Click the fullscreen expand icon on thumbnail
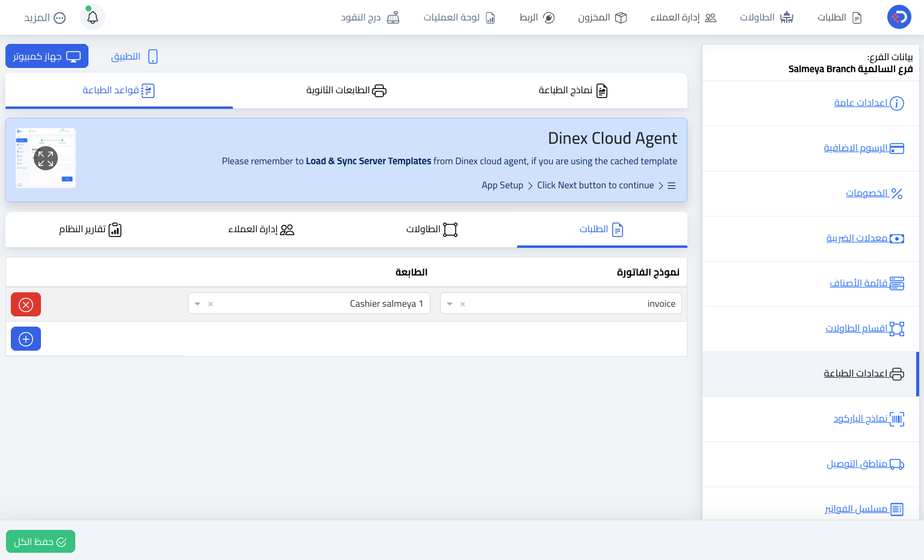 click(x=46, y=158)
